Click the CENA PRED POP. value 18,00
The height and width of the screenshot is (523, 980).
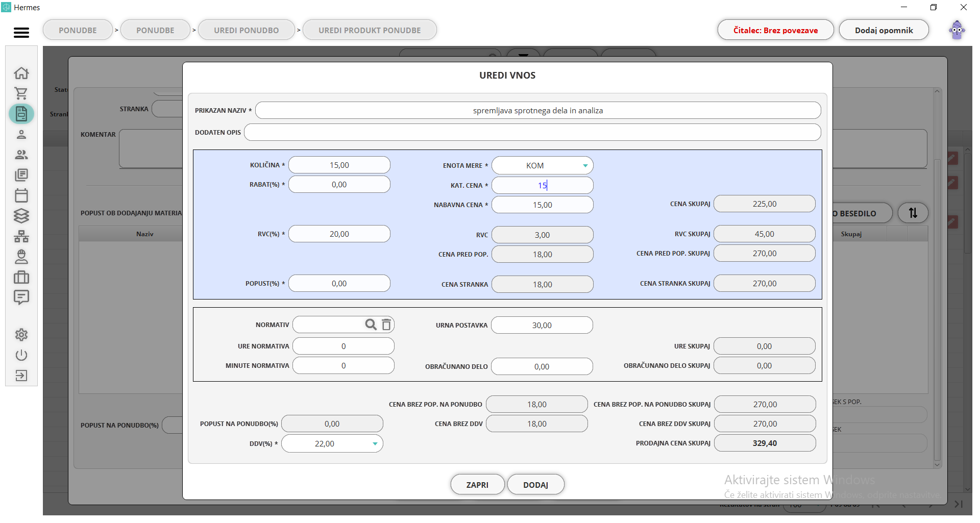point(542,254)
